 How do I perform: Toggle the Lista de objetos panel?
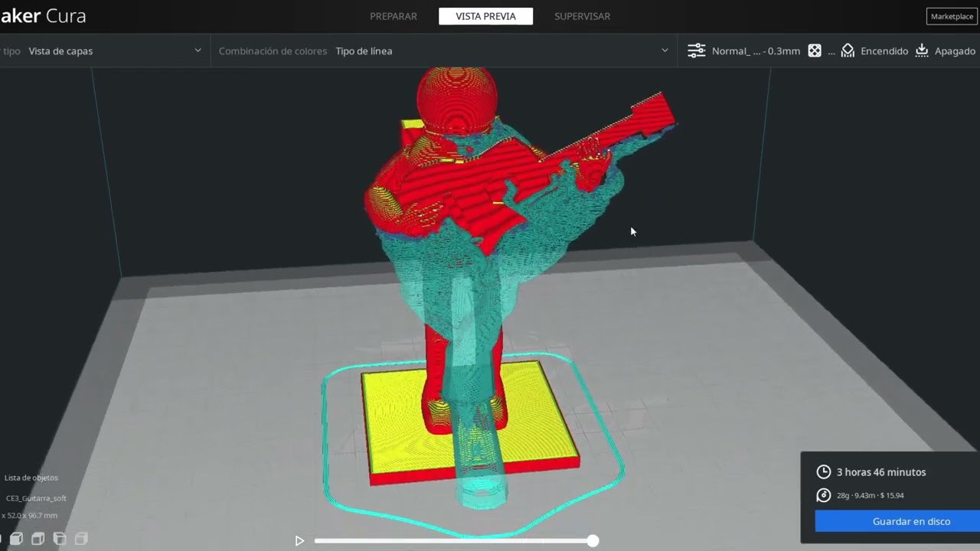click(31, 478)
